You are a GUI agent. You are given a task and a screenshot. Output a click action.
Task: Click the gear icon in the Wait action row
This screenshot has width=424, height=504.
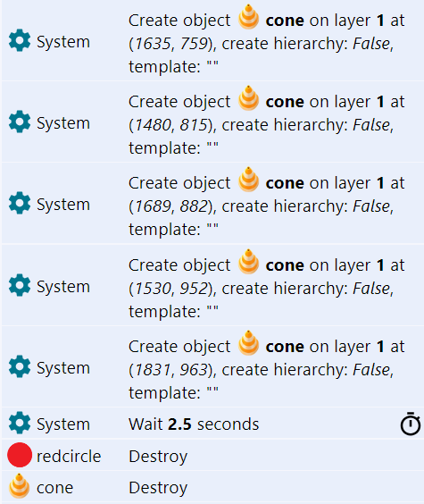pyautogui.click(x=20, y=423)
